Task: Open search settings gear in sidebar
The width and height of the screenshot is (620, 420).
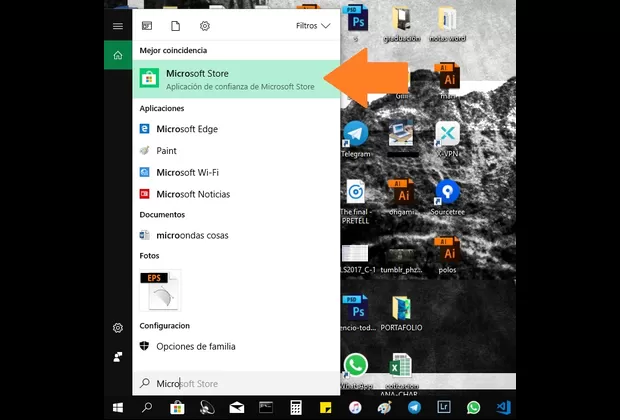Action: [x=118, y=328]
